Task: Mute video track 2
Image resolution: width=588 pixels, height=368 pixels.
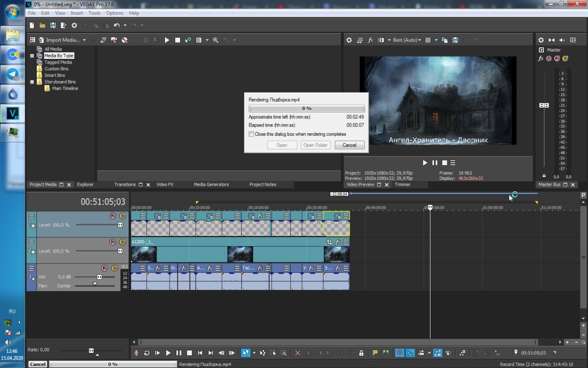Action: click(113, 242)
